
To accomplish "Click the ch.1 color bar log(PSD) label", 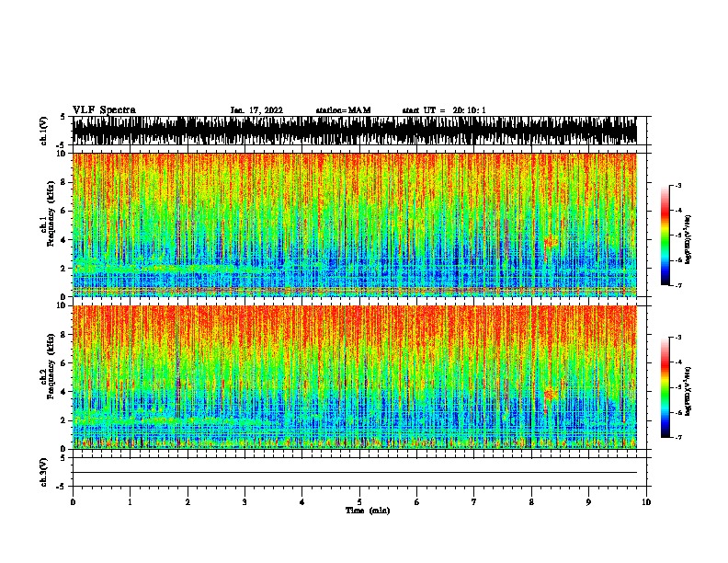I will pos(688,240).
